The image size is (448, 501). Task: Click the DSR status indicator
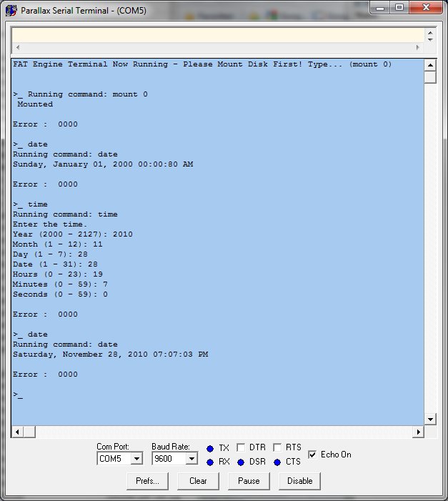coord(241,462)
